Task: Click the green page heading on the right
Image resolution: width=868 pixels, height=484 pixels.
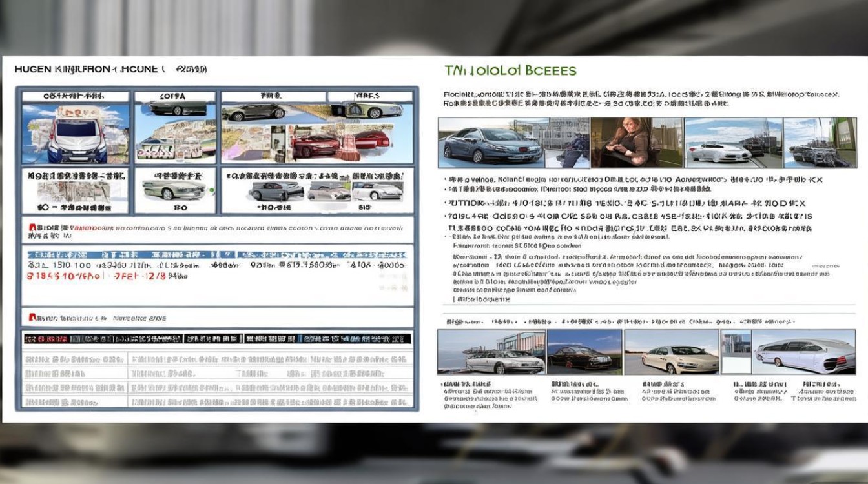Action: 510,70
